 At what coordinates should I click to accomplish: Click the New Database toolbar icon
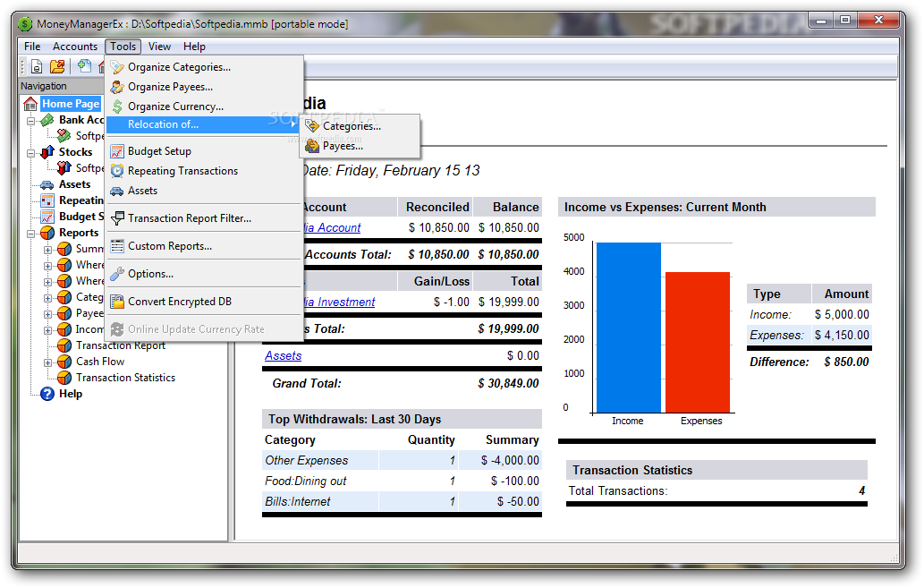coord(37,66)
